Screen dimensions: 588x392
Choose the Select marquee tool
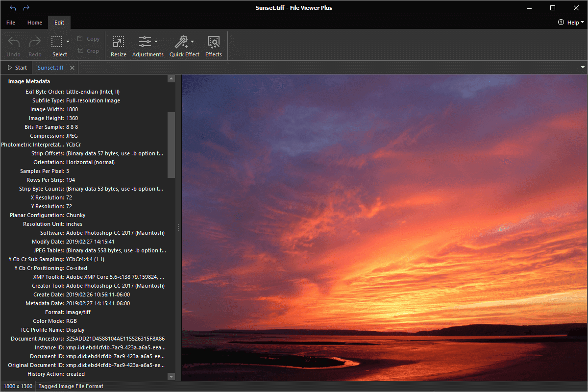pyautogui.click(x=57, y=42)
